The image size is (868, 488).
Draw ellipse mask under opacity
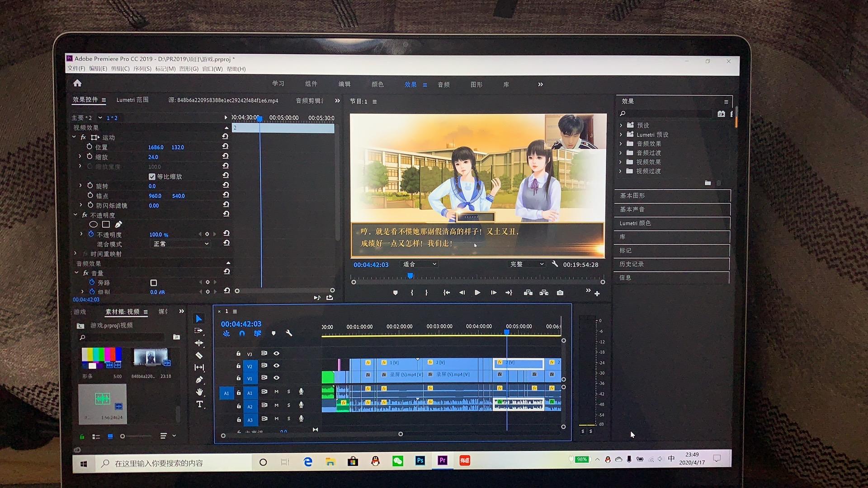click(x=94, y=224)
